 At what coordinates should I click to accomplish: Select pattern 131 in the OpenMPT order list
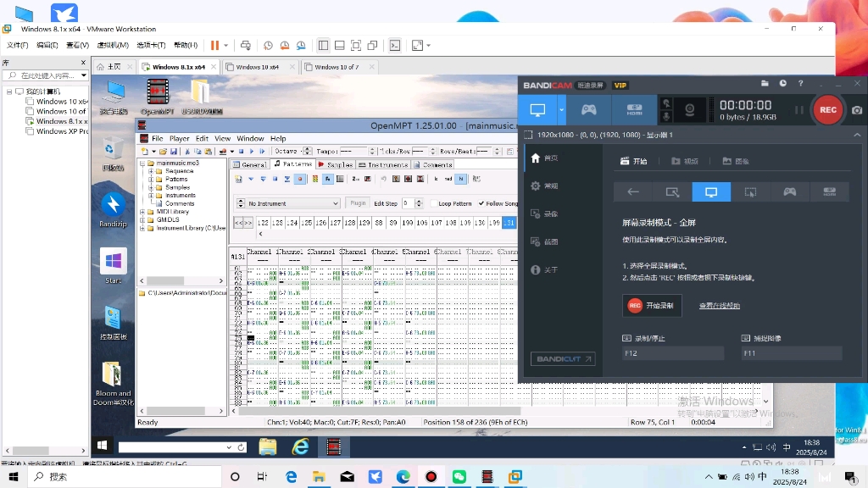coord(509,223)
